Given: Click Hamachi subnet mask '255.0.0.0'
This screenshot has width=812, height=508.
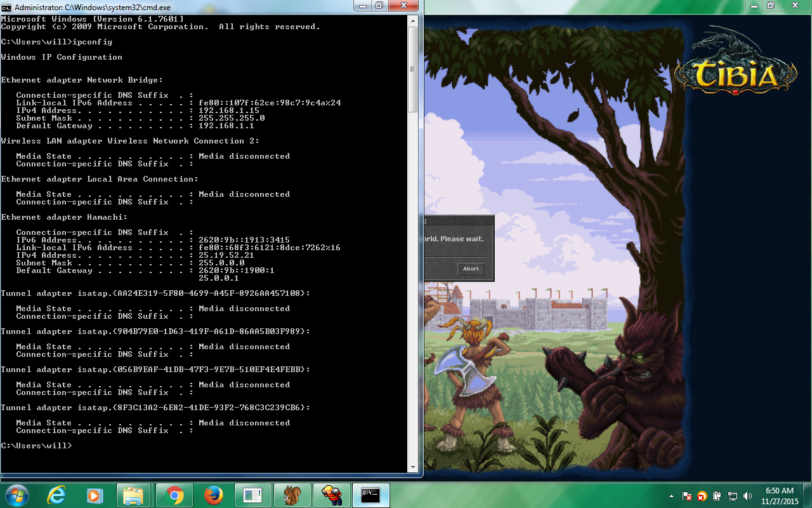Looking at the screenshot, I should click(221, 263).
